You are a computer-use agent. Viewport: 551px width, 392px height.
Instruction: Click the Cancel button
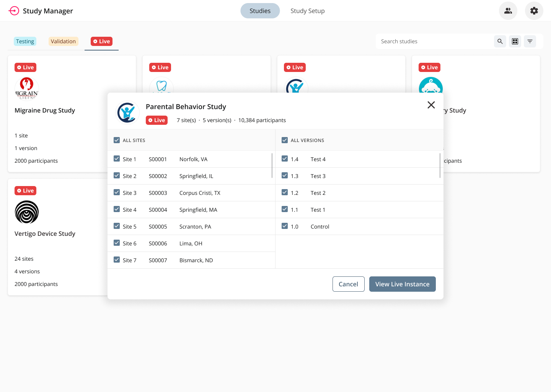pyautogui.click(x=348, y=284)
